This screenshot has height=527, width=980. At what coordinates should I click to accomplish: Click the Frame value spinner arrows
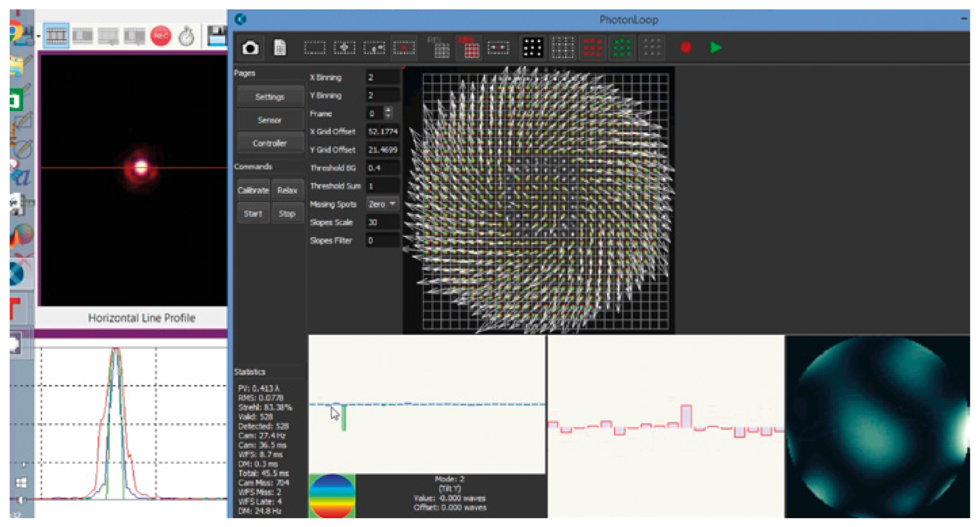click(389, 113)
